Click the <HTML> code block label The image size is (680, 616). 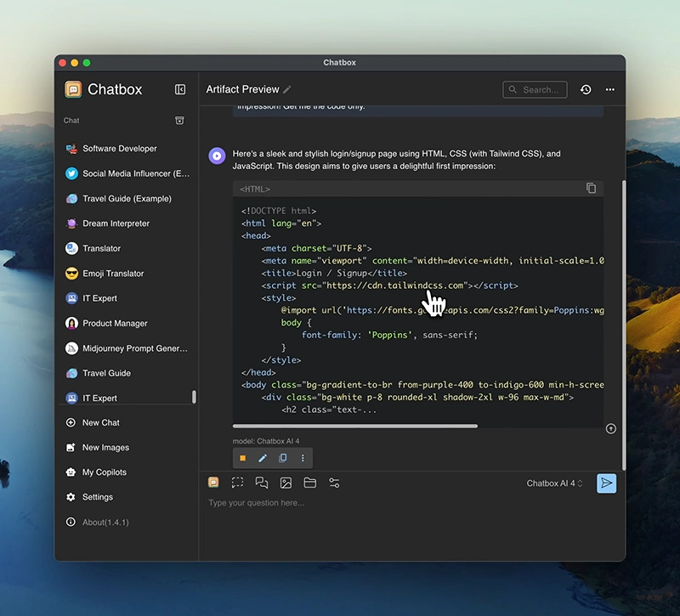click(x=255, y=189)
